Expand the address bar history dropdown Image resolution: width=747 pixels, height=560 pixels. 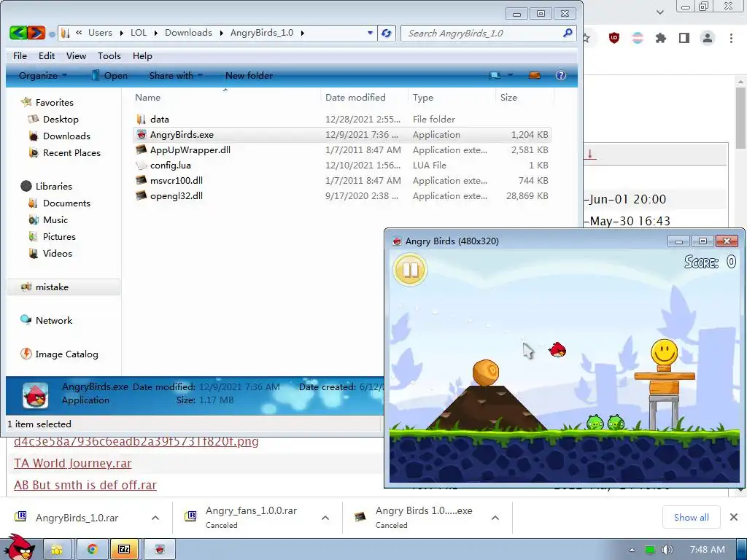coord(370,33)
